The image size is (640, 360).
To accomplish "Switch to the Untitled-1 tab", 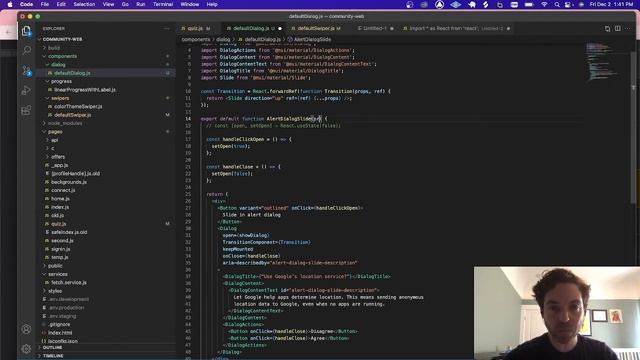I will pyautogui.click(x=375, y=29).
